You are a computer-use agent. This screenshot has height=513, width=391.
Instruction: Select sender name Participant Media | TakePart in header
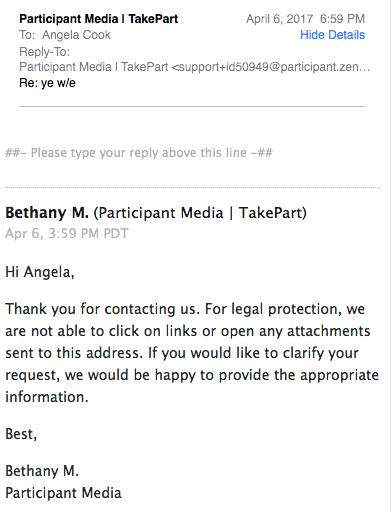[99, 19]
